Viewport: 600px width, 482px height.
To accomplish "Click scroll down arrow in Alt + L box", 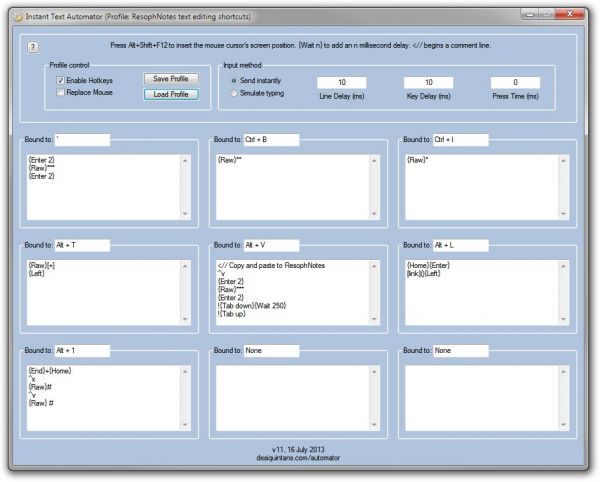I will 564,319.
